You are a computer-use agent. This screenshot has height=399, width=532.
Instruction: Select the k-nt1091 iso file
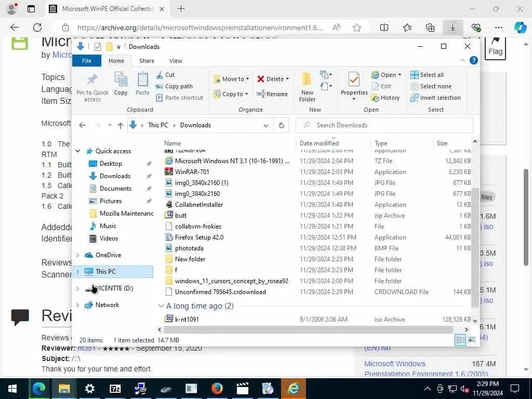pos(187,320)
